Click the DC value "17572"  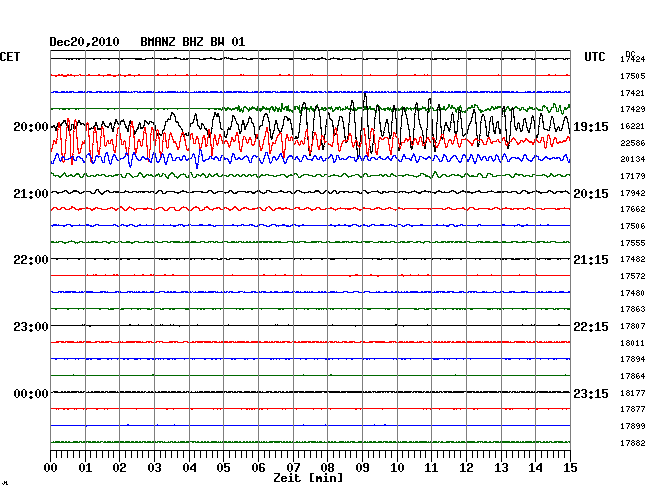coord(633,276)
